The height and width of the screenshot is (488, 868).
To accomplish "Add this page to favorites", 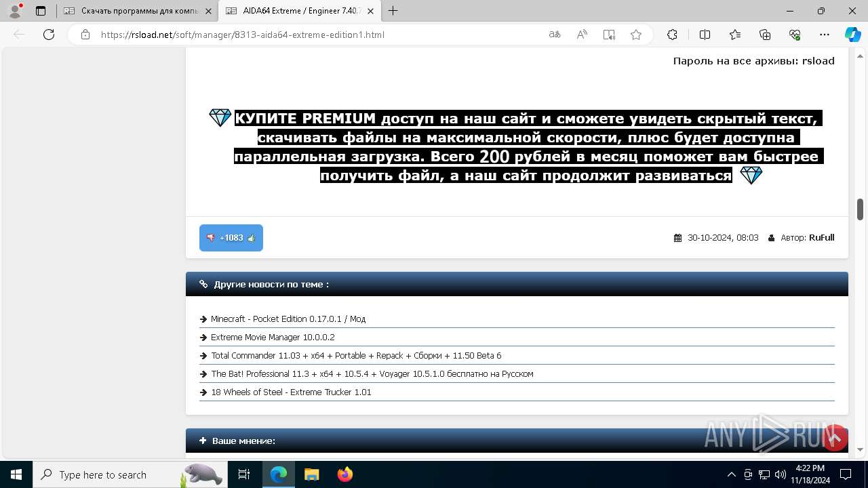I will click(x=636, y=35).
